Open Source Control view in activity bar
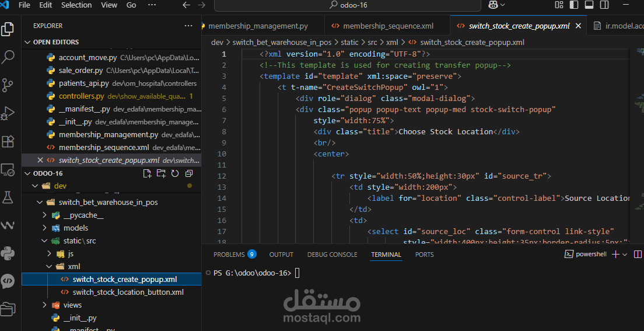 pyautogui.click(x=8, y=85)
